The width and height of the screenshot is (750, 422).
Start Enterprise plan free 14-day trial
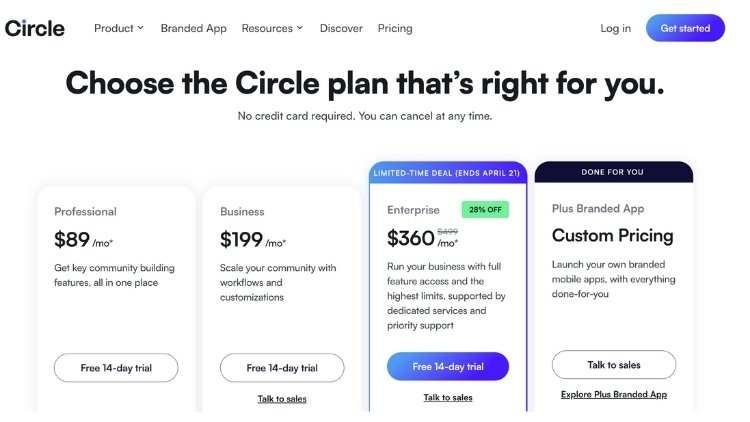(448, 366)
